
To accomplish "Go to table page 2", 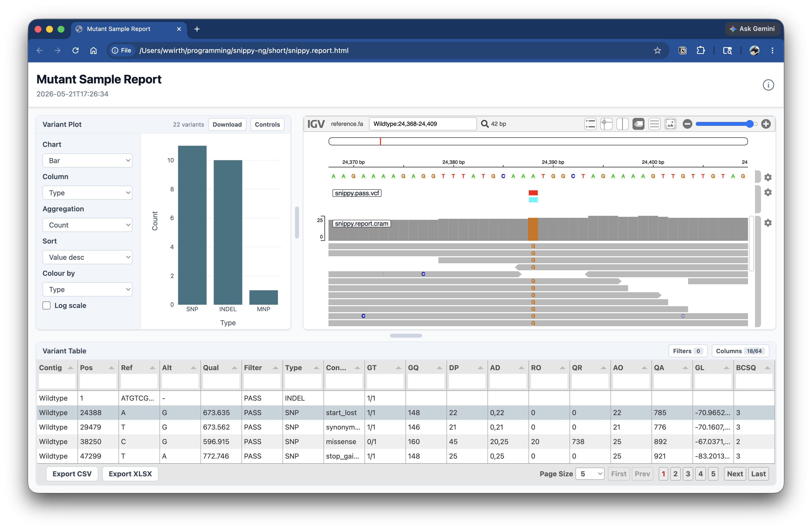I will (x=675, y=474).
